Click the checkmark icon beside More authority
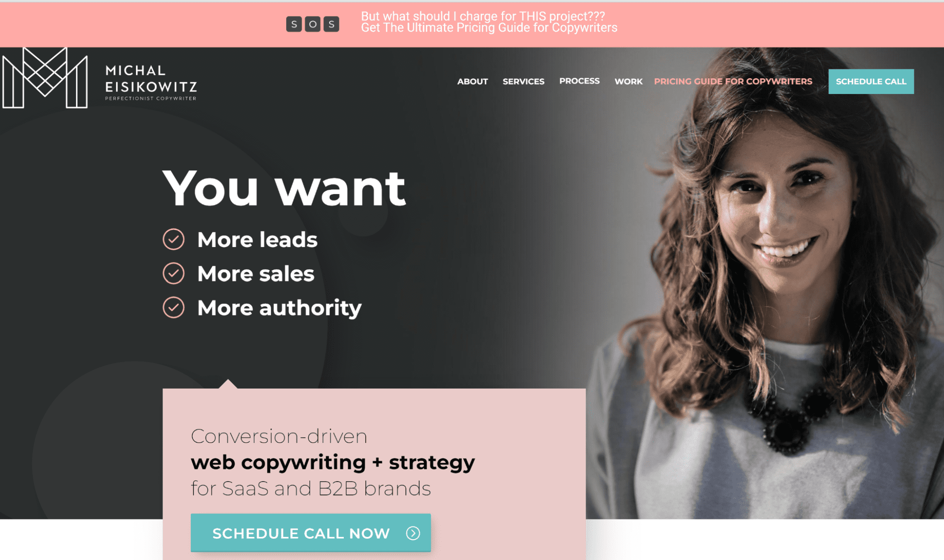Screen dimensions: 944x560 click(174, 307)
